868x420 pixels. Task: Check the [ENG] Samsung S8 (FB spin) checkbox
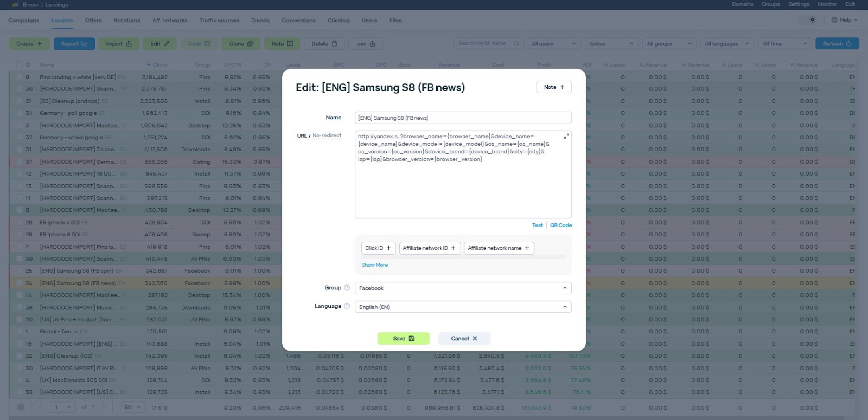[x=19, y=270]
